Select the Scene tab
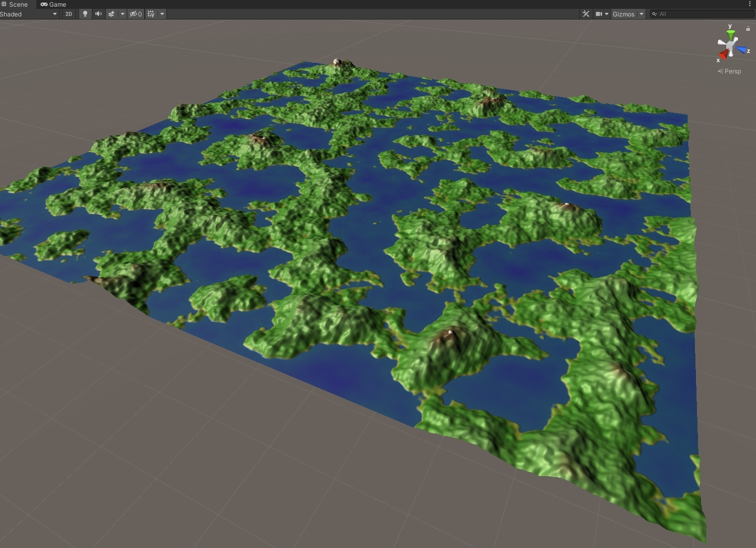The width and height of the screenshot is (756, 548). (x=14, y=4)
